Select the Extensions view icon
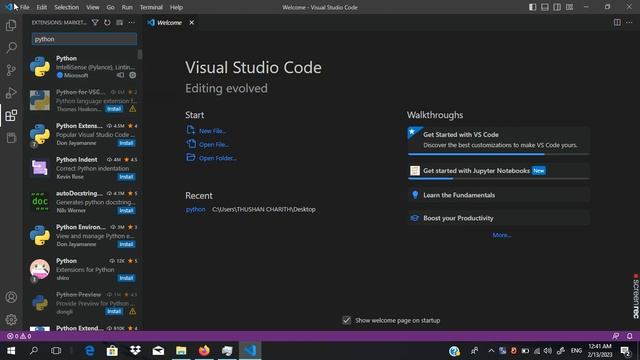 pos(11,116)
